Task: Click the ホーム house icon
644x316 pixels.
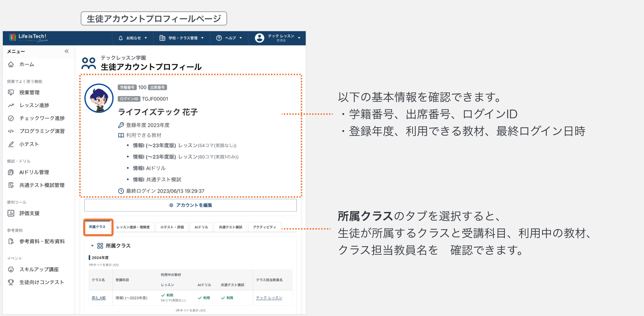Action: tap(11, 64)
